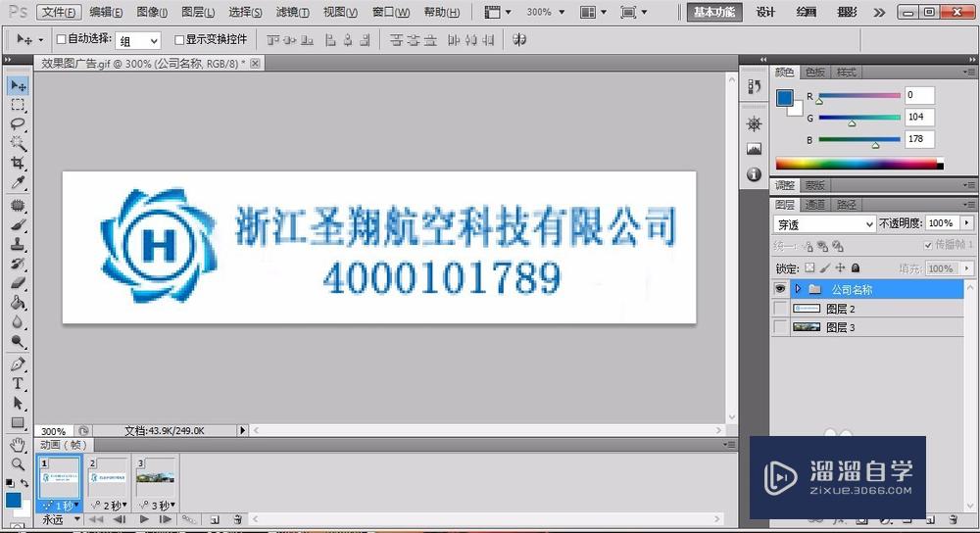Select the Pen tool
The height and width of the screenshot is (533, 980).
(18, 364)
